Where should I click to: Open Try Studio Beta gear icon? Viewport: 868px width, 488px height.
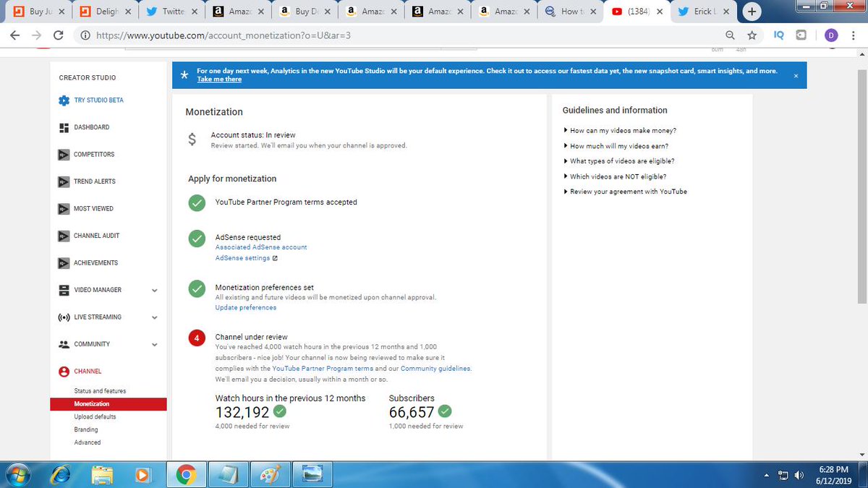coord(64,100)
